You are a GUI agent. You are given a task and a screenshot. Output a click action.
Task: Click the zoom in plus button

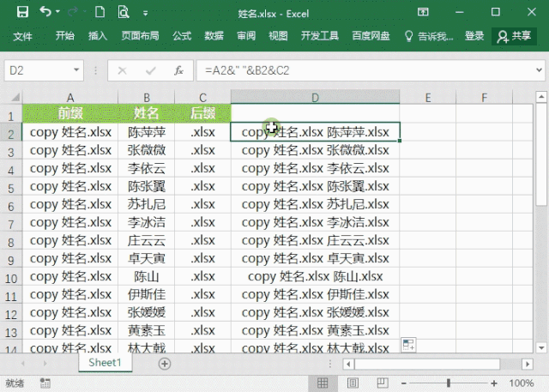(494, 383)
